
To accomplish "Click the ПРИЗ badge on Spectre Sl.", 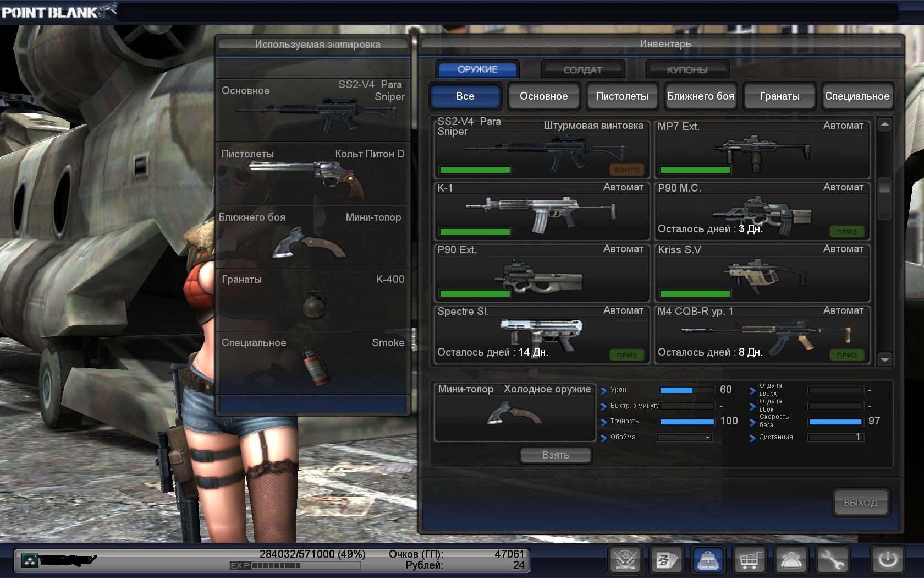I will (627, 355).
